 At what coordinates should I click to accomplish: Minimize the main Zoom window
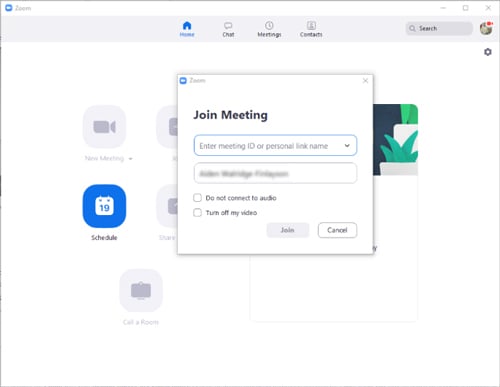[443, 8]
